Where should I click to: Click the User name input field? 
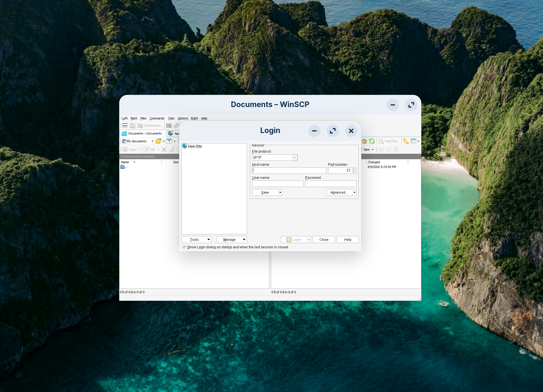tap(278, 184)
